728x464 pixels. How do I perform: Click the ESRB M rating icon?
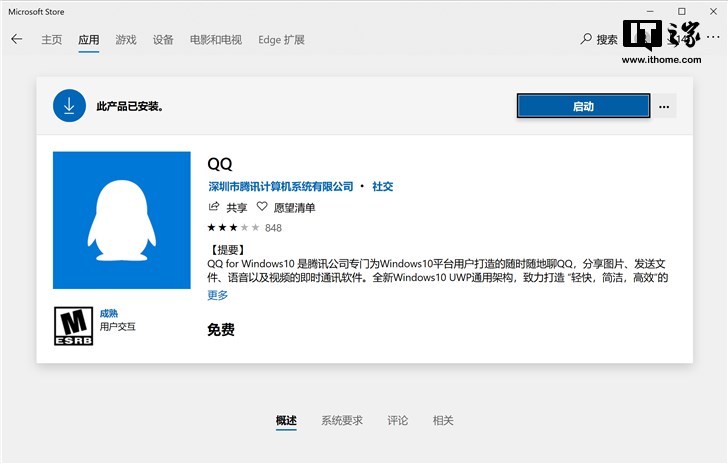pyautogui.click(x=73, y=326)
